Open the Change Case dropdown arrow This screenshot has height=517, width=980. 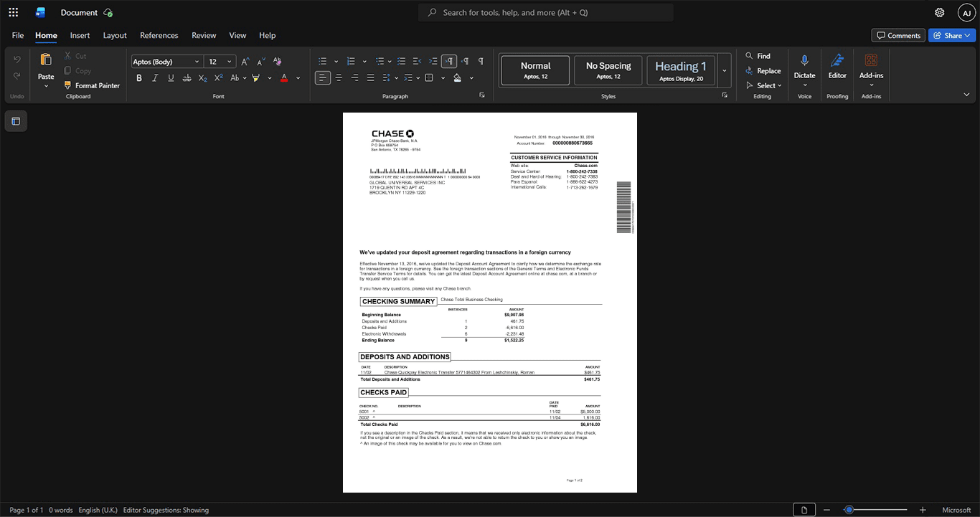pyautogui.click(x=244, y=77)
